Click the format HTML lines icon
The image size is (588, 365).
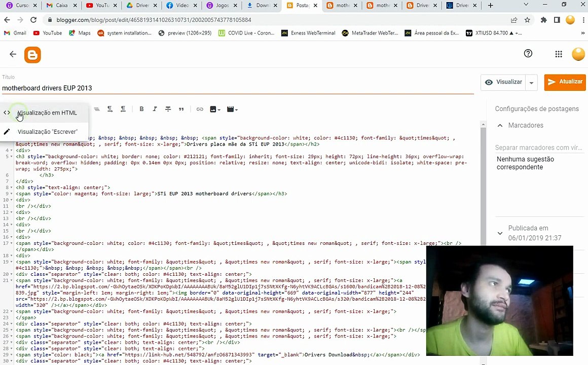tap(97, 109)
